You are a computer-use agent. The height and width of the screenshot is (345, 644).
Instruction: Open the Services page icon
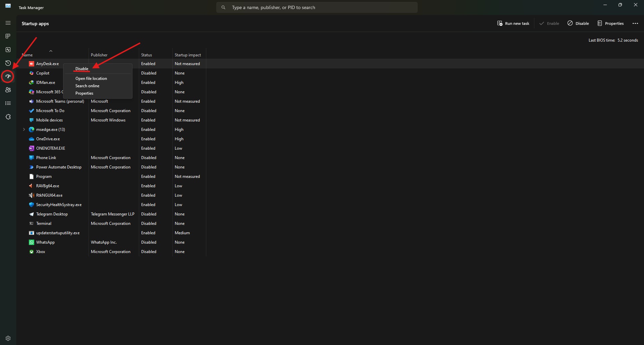[x=8, y=117]
